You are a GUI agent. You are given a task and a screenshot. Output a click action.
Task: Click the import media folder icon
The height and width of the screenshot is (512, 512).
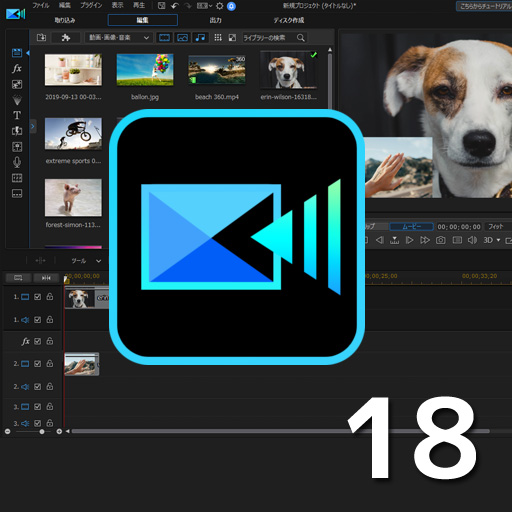(x=41, y=37)
